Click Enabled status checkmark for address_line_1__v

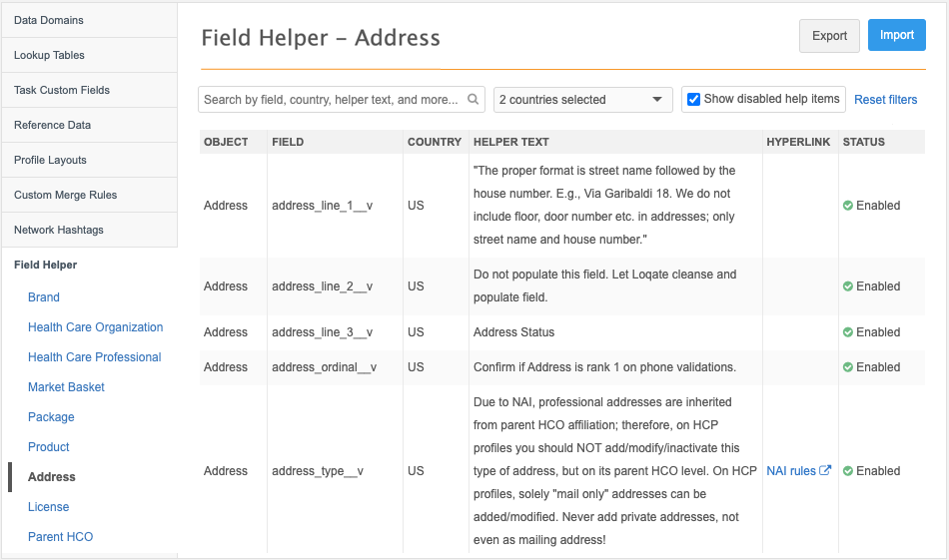[847, 206]
